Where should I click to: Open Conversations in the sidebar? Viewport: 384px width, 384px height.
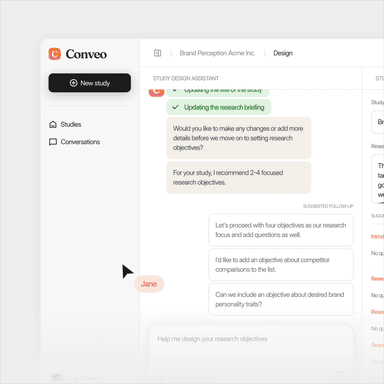74,142
